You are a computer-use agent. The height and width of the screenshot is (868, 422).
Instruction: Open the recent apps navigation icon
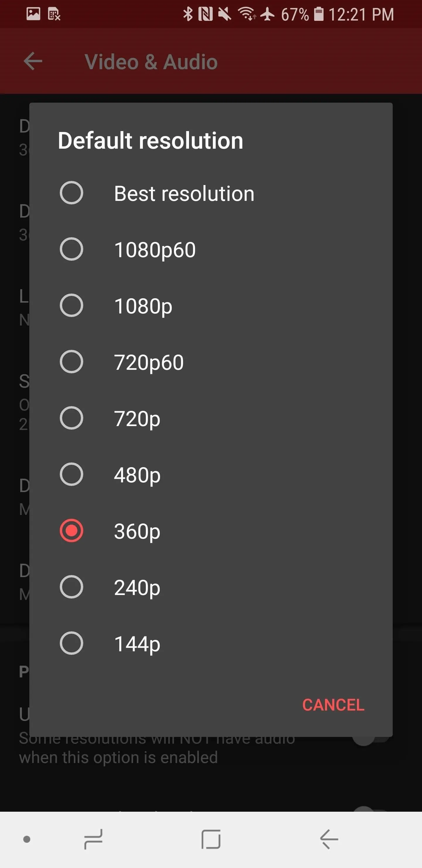[x=93, y=839]
